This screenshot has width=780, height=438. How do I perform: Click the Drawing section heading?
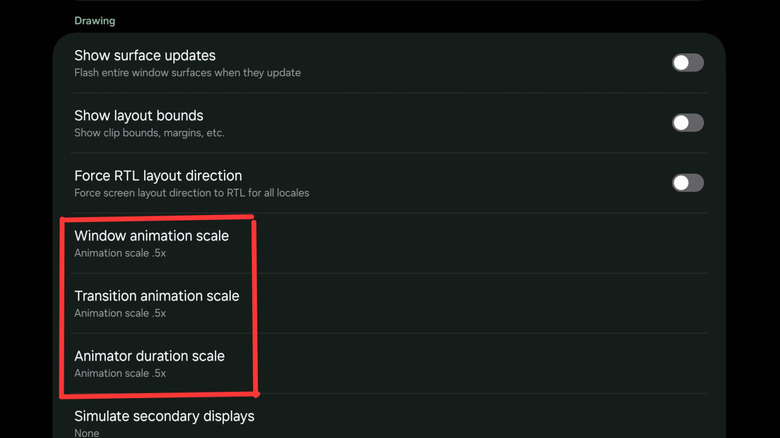click(95, 20)
